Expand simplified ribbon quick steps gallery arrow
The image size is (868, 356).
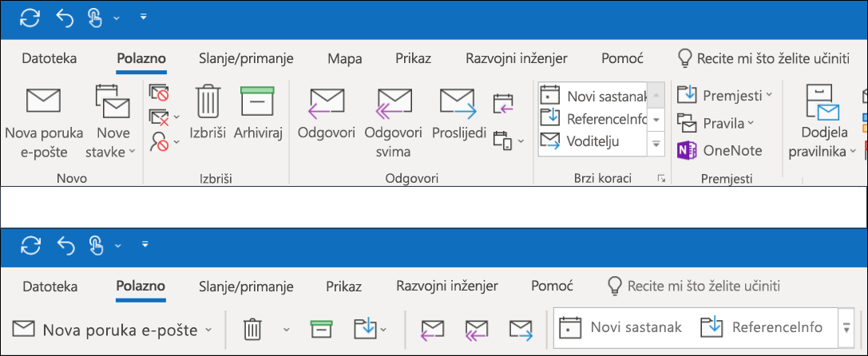[846, 328]
